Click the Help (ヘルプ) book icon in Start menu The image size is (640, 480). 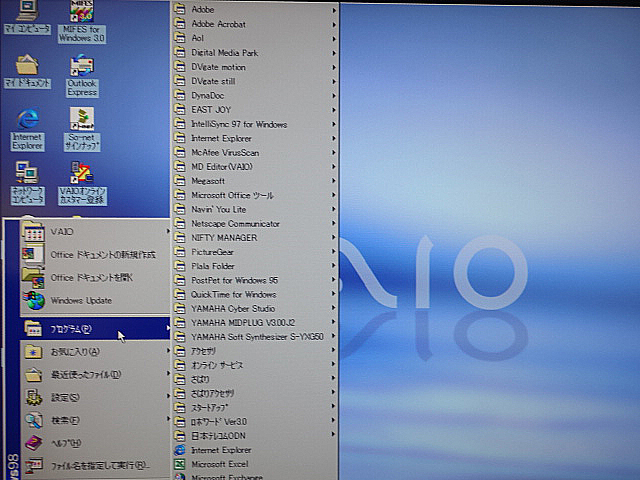point(34,443)
